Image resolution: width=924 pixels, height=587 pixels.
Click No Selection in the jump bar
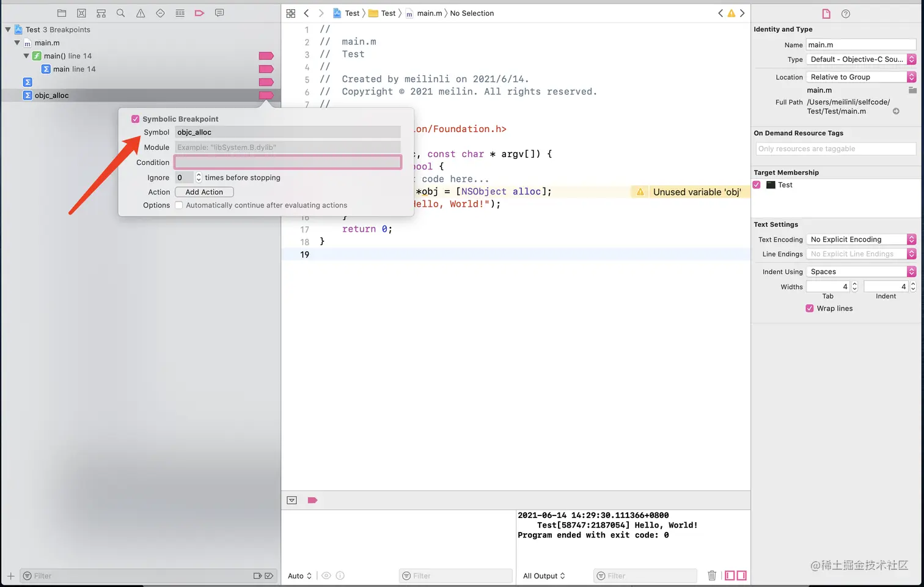click(472, 13)
